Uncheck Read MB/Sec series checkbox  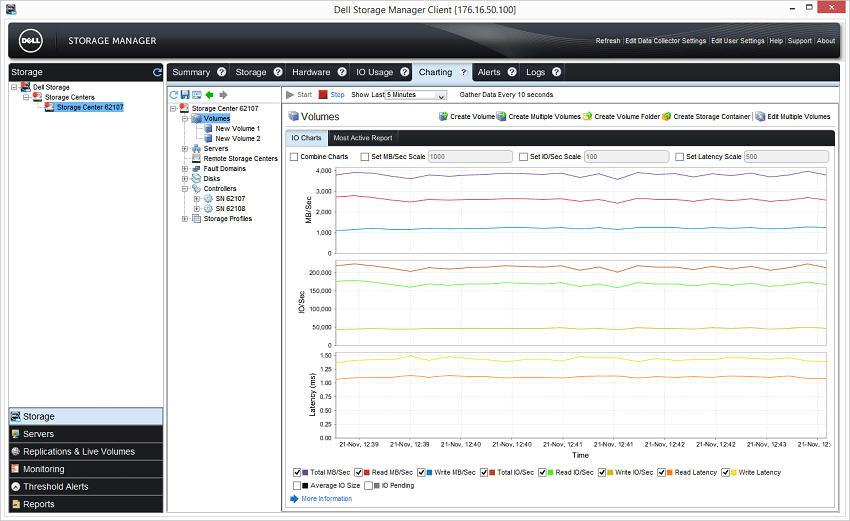click(358, 473)
